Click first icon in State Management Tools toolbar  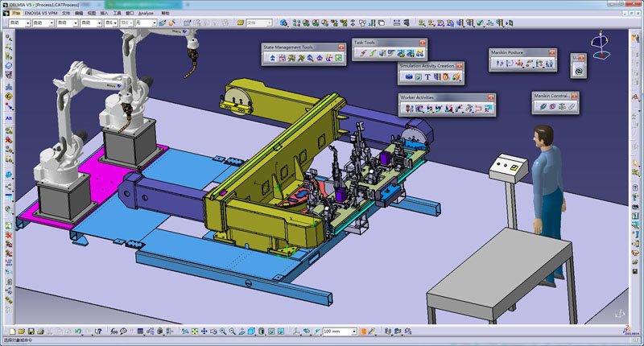pos(272,58)
